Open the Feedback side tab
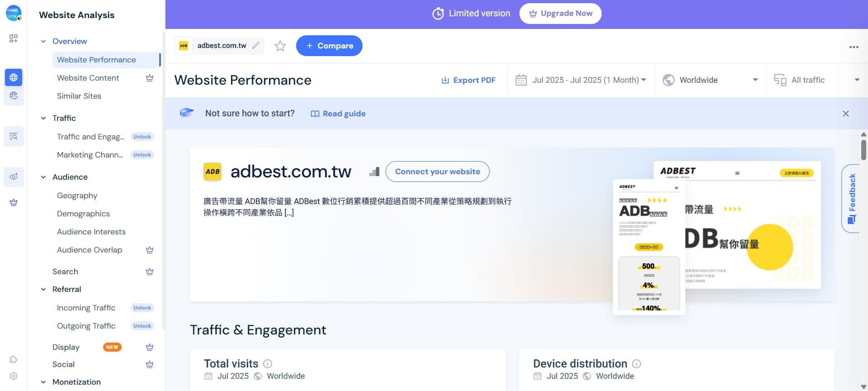This screenshot has width=868, height=391. click(x=851, y=199)
